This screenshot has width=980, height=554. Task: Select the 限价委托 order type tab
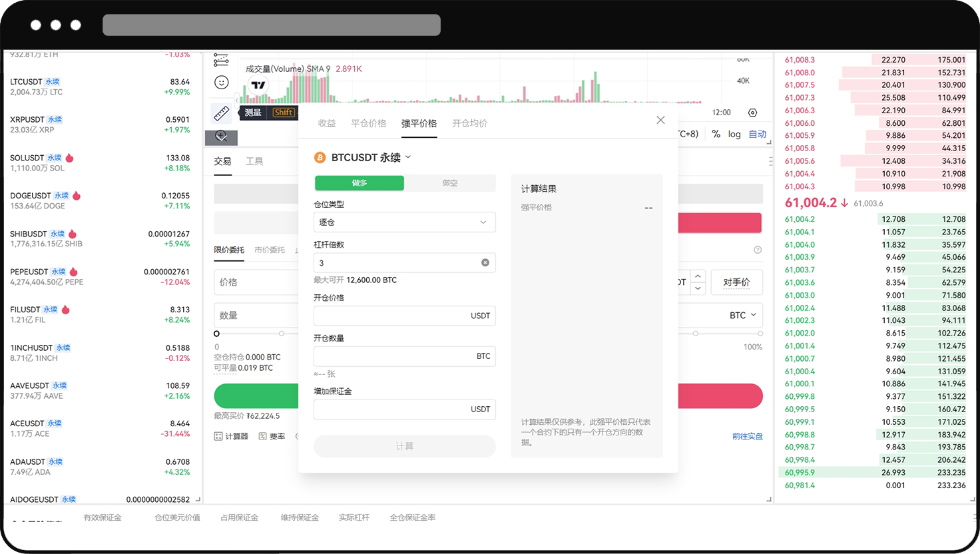[229, 250]
